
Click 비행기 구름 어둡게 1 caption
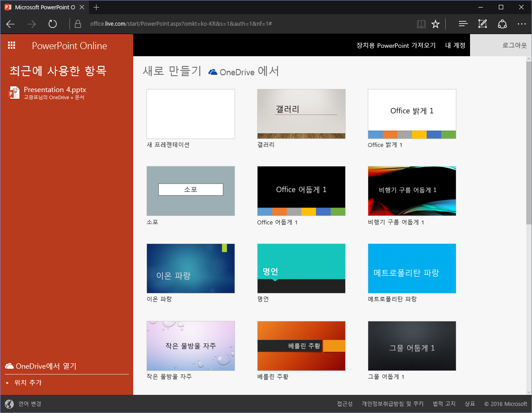click(396, 222)
